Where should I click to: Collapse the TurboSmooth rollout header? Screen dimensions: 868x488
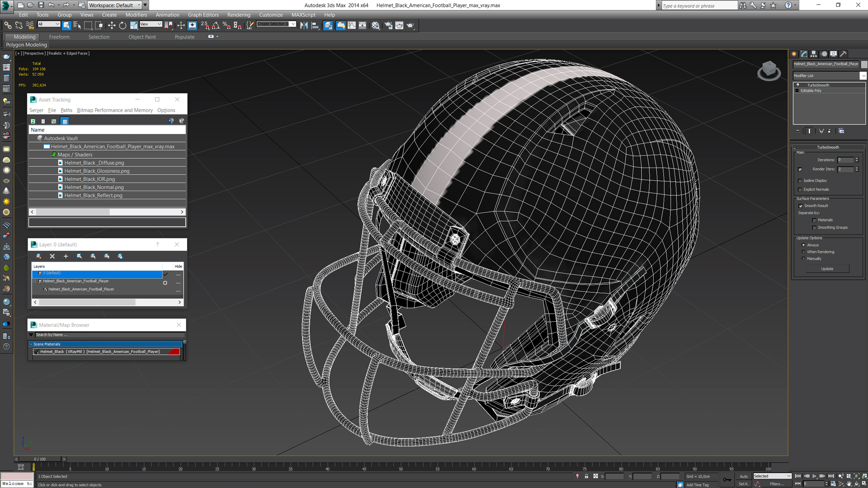click(x=828, y=147)
